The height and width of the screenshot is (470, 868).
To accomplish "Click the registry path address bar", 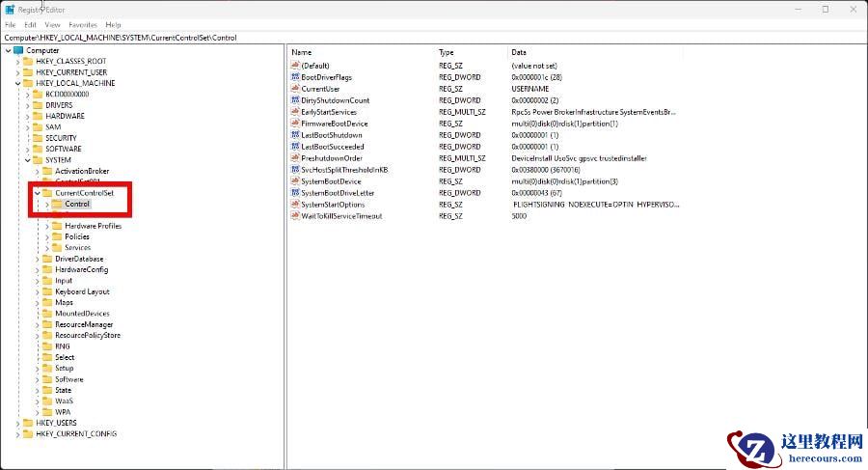I will pos(434,38).
